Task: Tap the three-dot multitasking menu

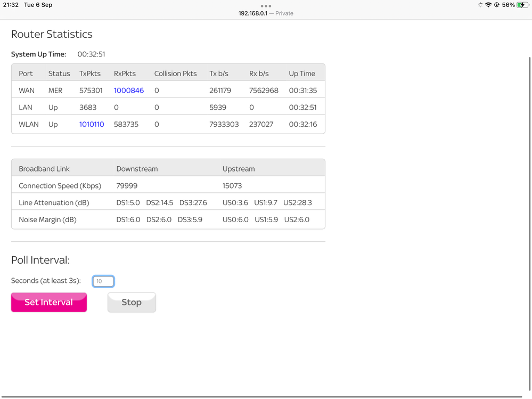Action: [x=266, y=6]
